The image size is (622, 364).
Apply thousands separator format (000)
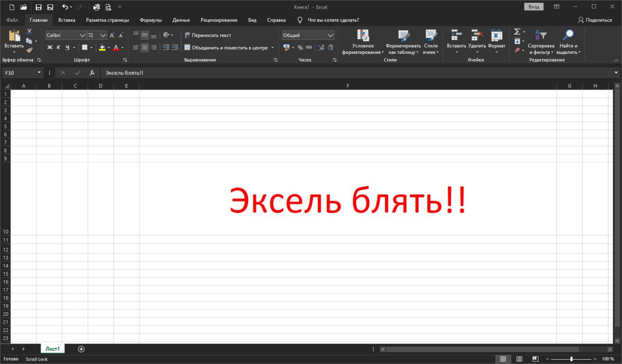click(309, 48)
